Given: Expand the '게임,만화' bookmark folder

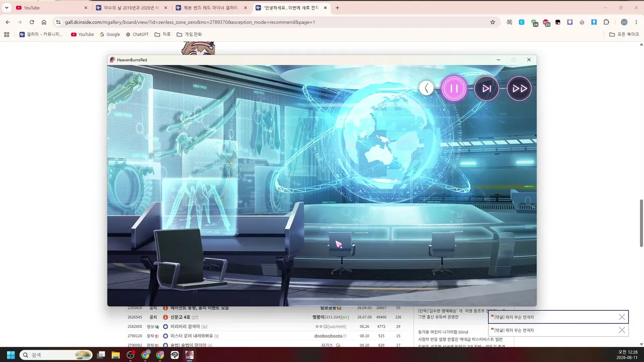Looking at the screenshot, I should tap(189, 34).
